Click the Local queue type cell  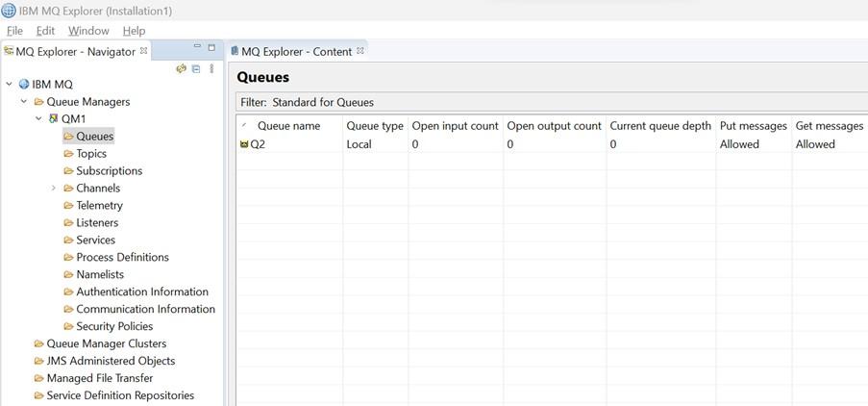(x=360, y=144)
